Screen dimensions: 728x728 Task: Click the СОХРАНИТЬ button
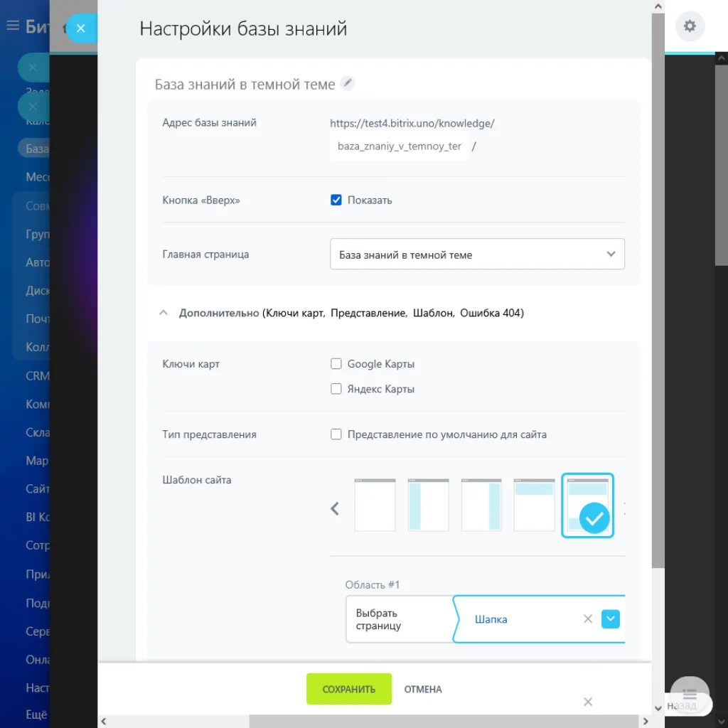click(348, 689)
